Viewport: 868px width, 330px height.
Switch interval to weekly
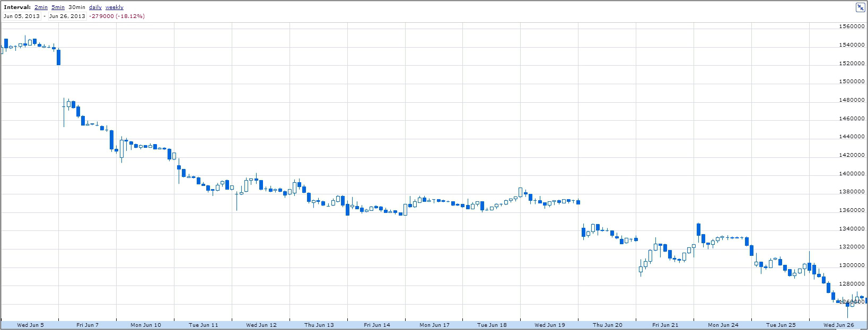pos(115,7)
